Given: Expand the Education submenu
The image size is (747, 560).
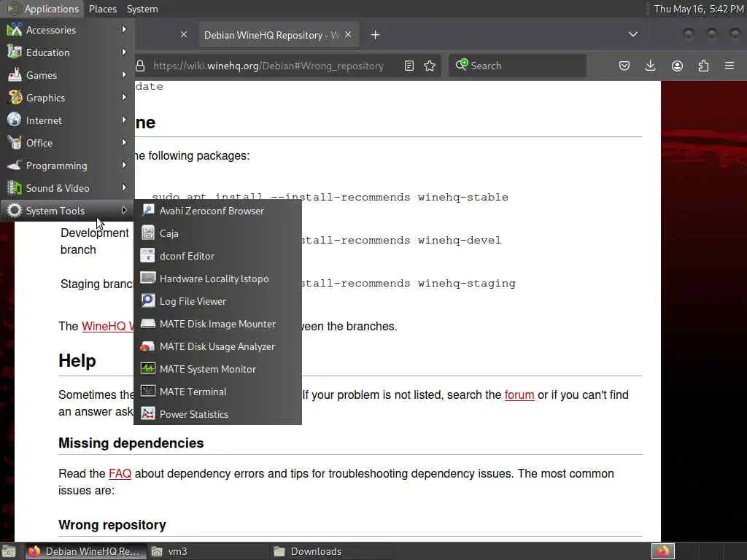Looking at the screenshot, I should [x=67, y=52].
